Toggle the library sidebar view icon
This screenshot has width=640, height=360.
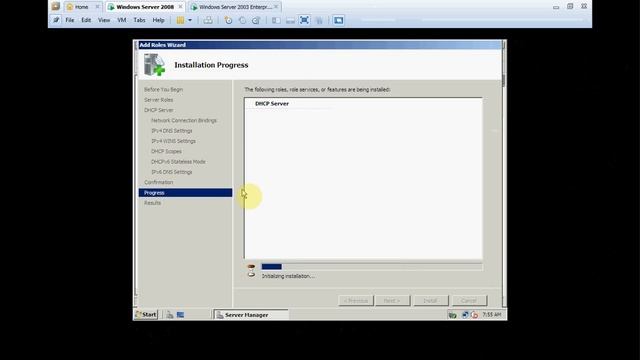(x=276, y=20)
